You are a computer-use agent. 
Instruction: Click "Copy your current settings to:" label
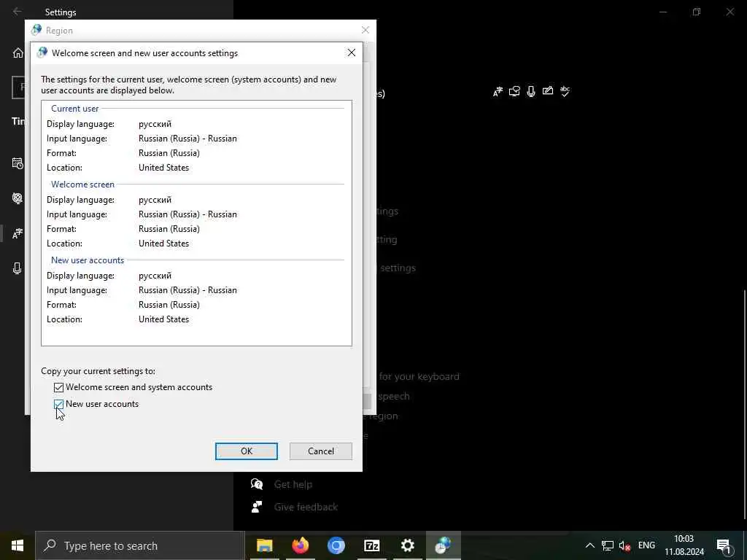pyautogui.click(x=98, y=371)
